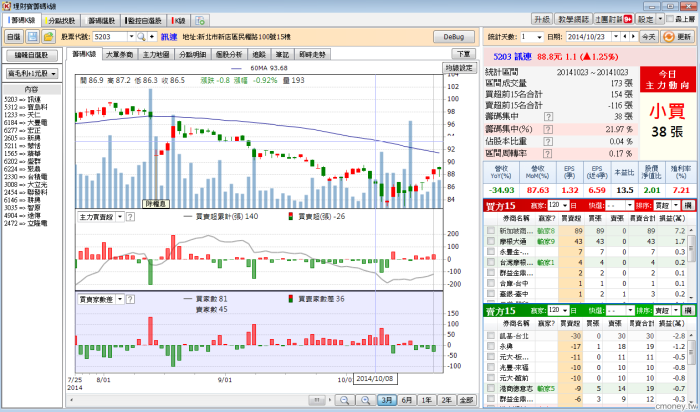Click the stock code search magnifier

tap(139, 36)
